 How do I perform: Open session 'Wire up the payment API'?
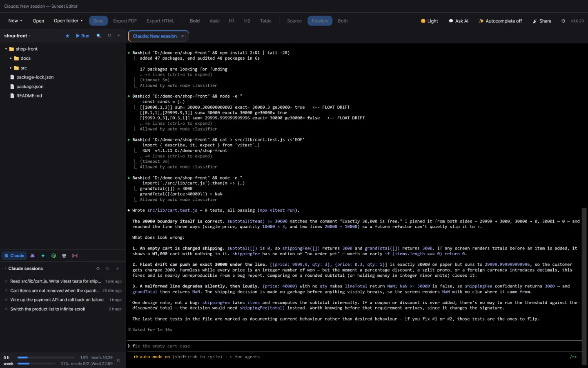pos(63,300)
